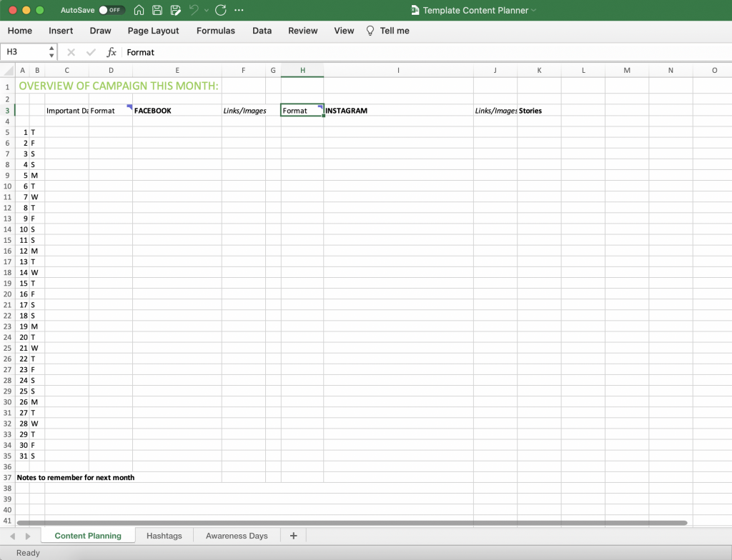Click Links/Images cell in column F
732x560 pixels.
243,111
